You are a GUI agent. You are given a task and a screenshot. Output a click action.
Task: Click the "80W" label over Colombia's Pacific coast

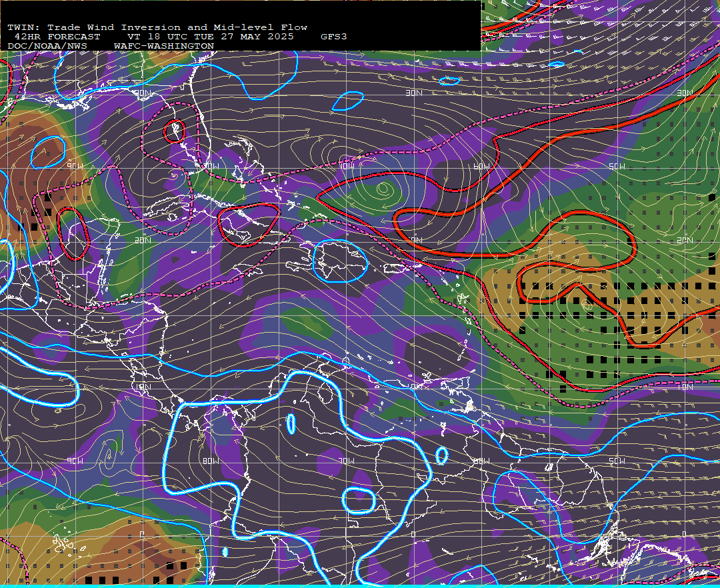(x=211, y=461)
